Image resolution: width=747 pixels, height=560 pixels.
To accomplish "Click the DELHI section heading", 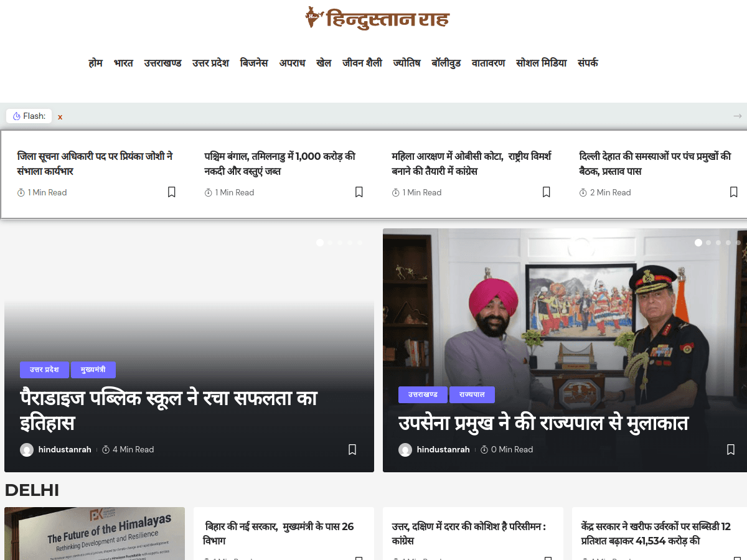I will (32, 490).
